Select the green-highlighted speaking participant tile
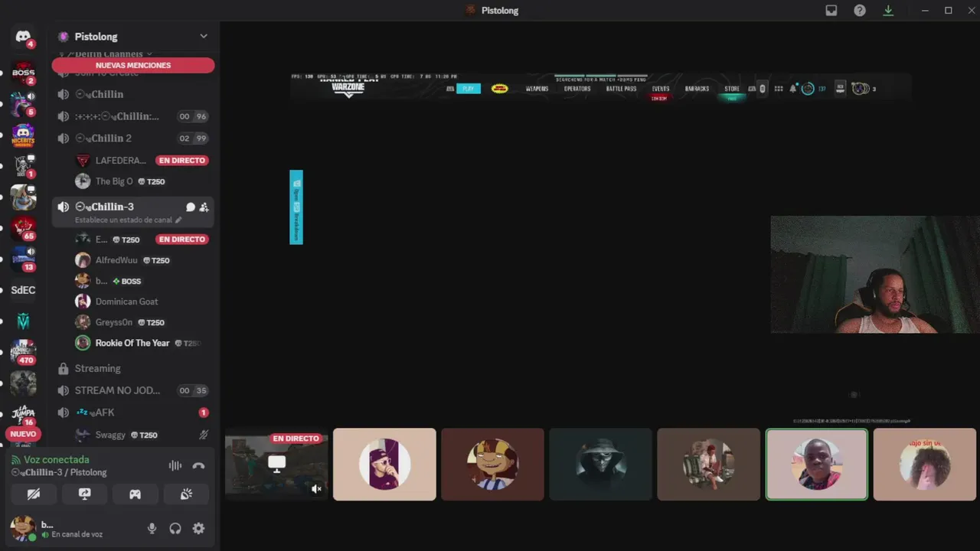Image resolution: width=980 pixels, height=551 pixels. point(817,465)
